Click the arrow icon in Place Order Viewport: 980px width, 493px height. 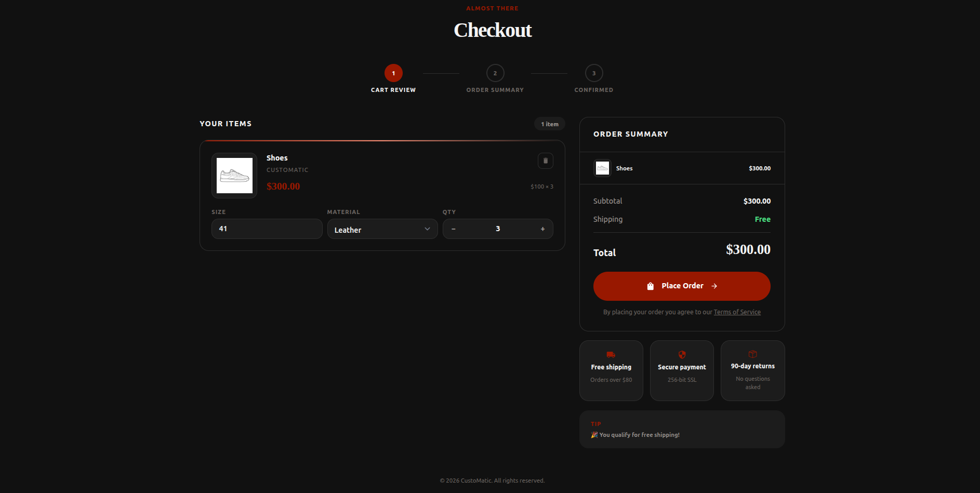714,286
